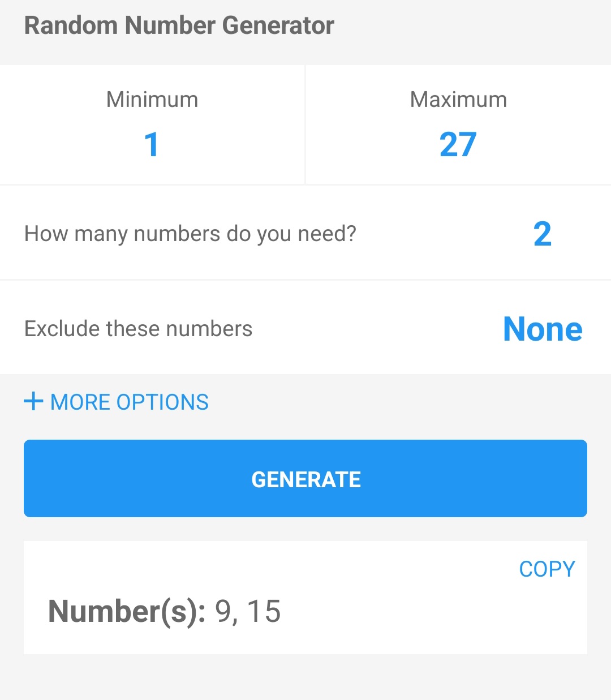Viewport: 611px width, 700px height.
Task: Click the divider between Minimum and Maximum
Action: tap(305, 124)
